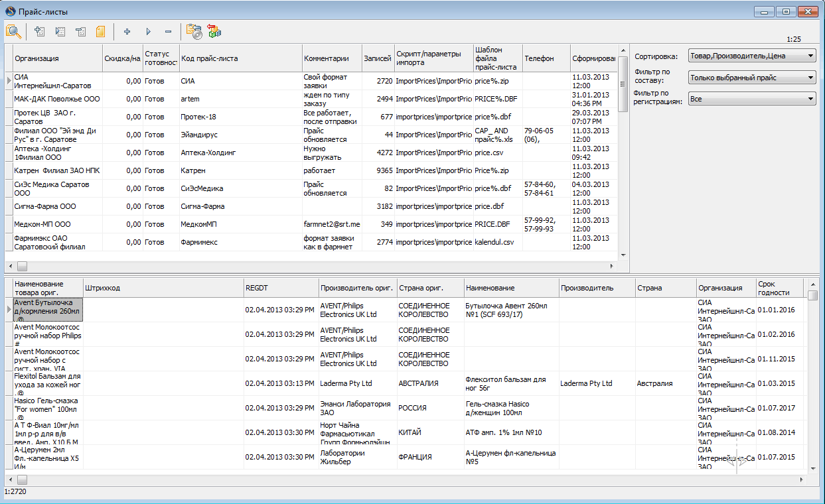Click 'Laderma Pty Ltd' original producer cell

[358, 383]
